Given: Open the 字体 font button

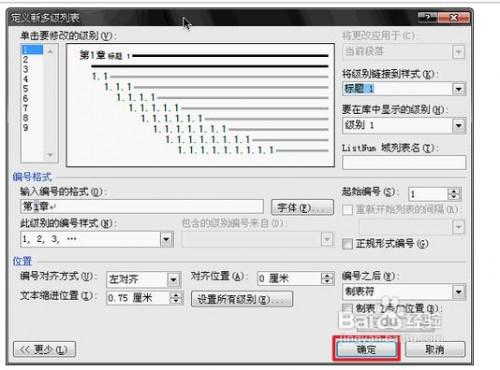Looking at the screenshot, I should coord(302,207).
